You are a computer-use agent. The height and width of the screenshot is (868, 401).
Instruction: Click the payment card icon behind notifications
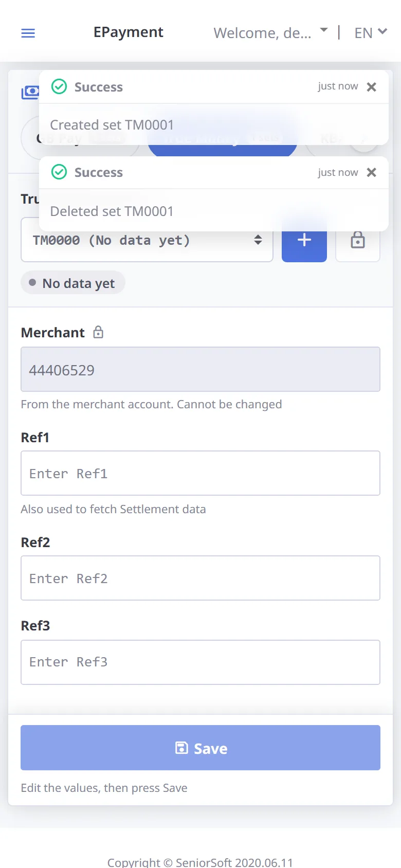tap(30, 92)
